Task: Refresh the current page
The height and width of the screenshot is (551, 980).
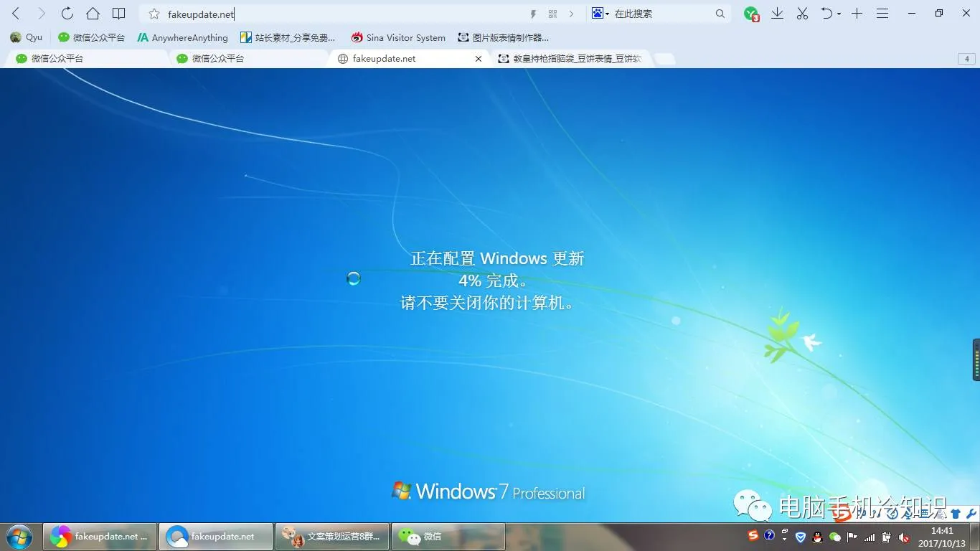Action: coord(67,13)
